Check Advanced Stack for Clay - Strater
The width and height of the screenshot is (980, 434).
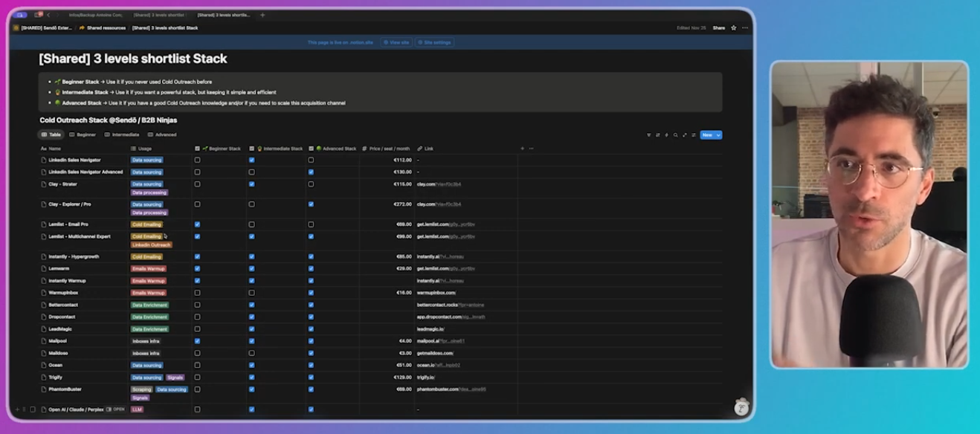(x=311, y=184)
